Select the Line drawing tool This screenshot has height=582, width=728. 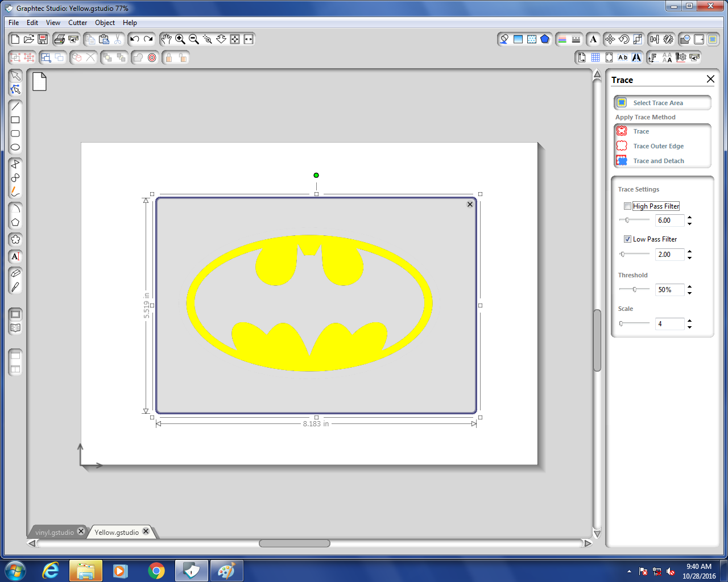click(x=15, y=106)
